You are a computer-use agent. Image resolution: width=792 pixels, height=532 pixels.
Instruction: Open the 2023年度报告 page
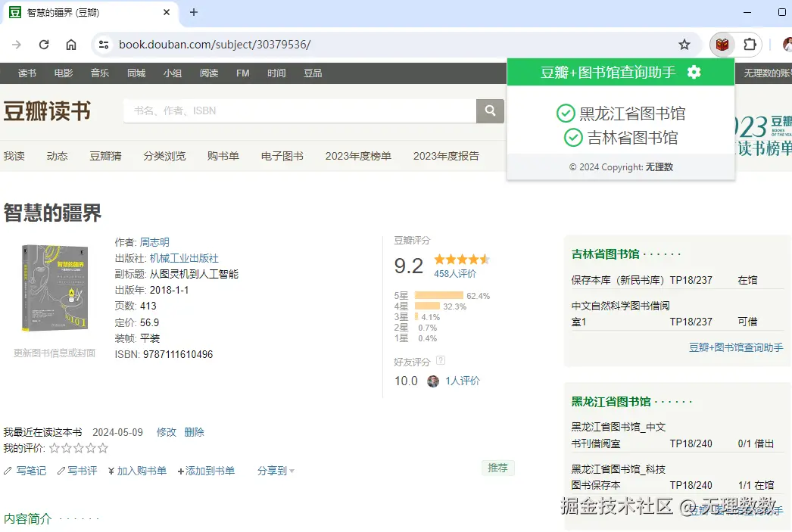[x=446, y=156]
